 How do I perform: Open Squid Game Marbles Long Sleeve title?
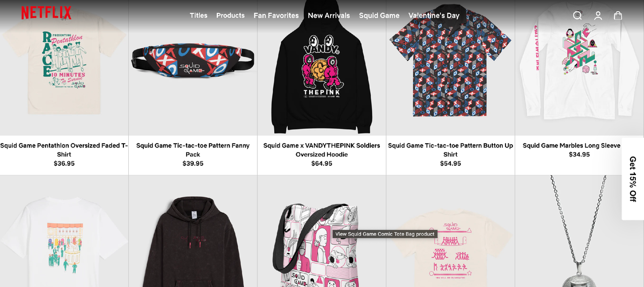(x=572, y=145)
